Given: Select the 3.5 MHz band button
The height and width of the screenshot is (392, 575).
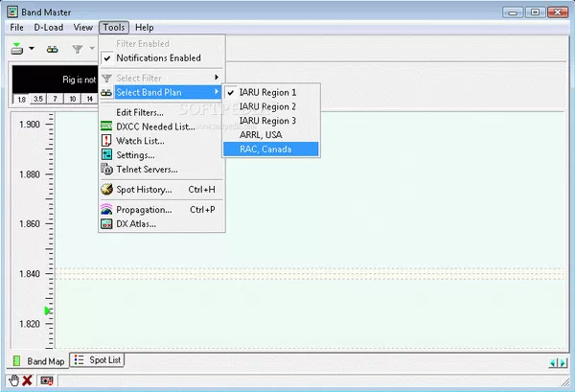Looking at the screenshot, I should pyautogui.click(x=38, y=100).
